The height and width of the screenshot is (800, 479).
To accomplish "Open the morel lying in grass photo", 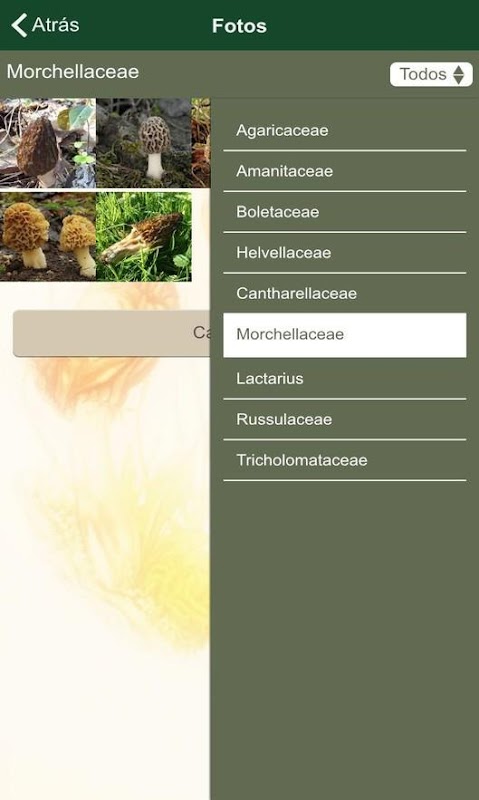I will point(143,237).
